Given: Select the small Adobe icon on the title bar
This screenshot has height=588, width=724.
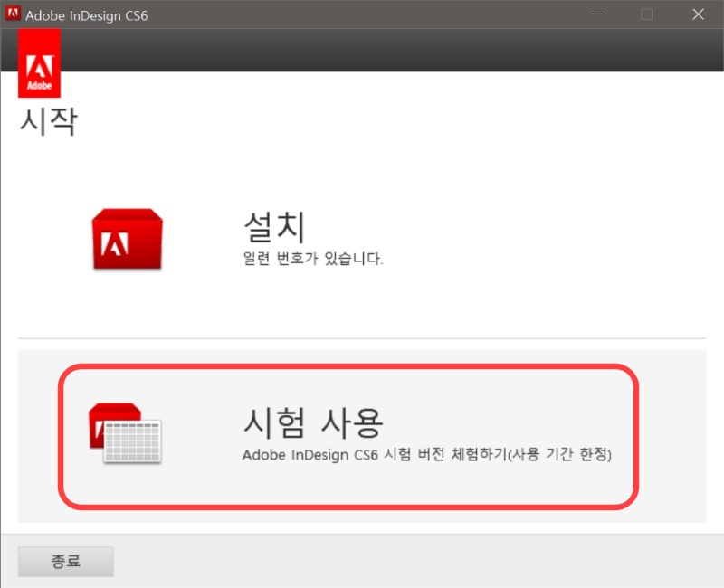Looking at the screenshot, I should [13, 14].
